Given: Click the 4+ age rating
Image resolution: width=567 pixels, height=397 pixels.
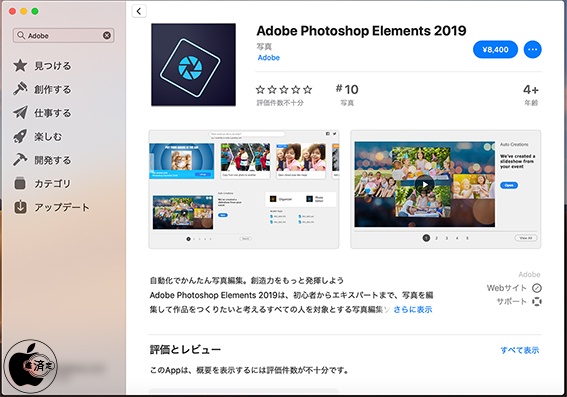Looking at the screenshot, I should (531, 95).
